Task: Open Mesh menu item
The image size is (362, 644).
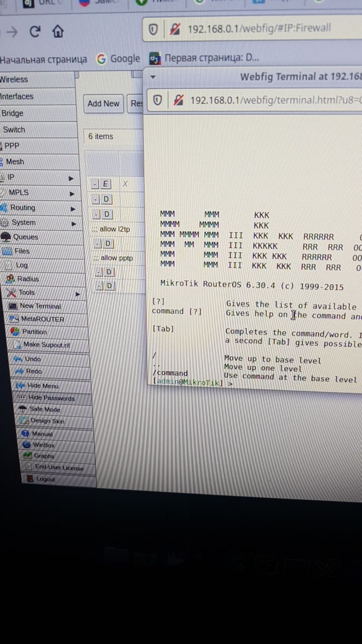Action: (40, 162)
